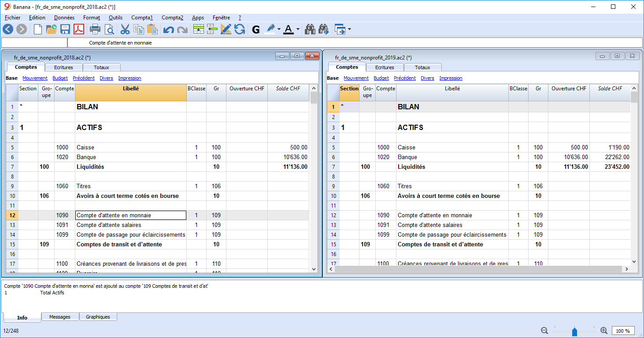644x338 pixels.
Task: Click the zoom level slider handle
Action: click(574, 331)
